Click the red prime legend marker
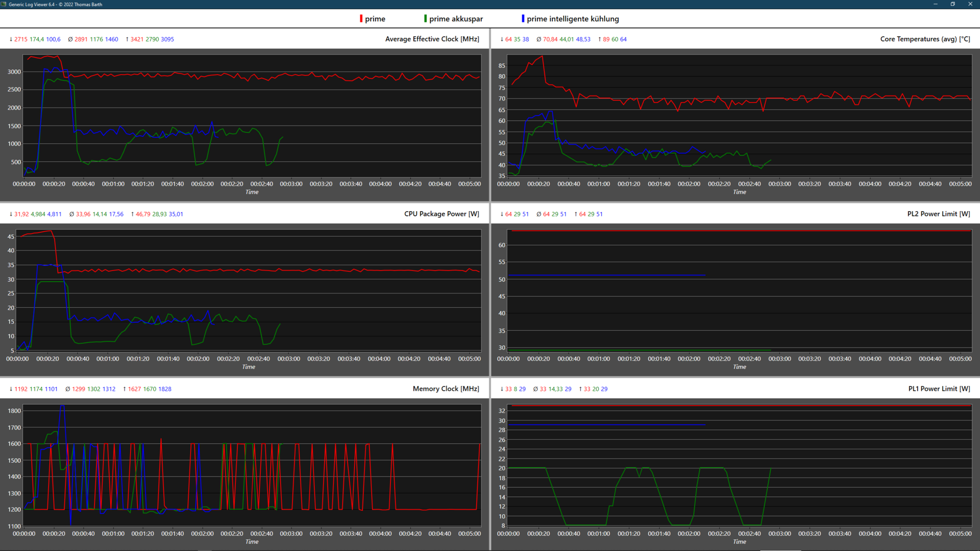980x551 pixels. coord(361,19)
